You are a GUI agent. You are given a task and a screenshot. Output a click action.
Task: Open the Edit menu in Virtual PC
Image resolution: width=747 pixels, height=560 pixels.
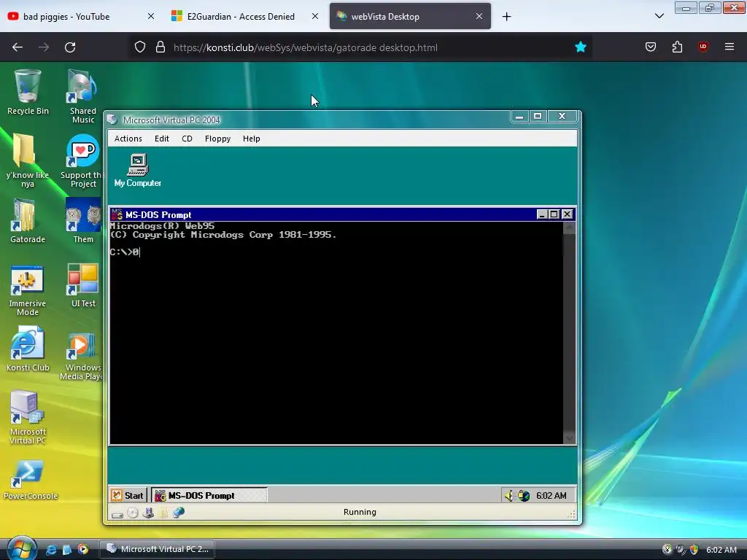[161, 139]
